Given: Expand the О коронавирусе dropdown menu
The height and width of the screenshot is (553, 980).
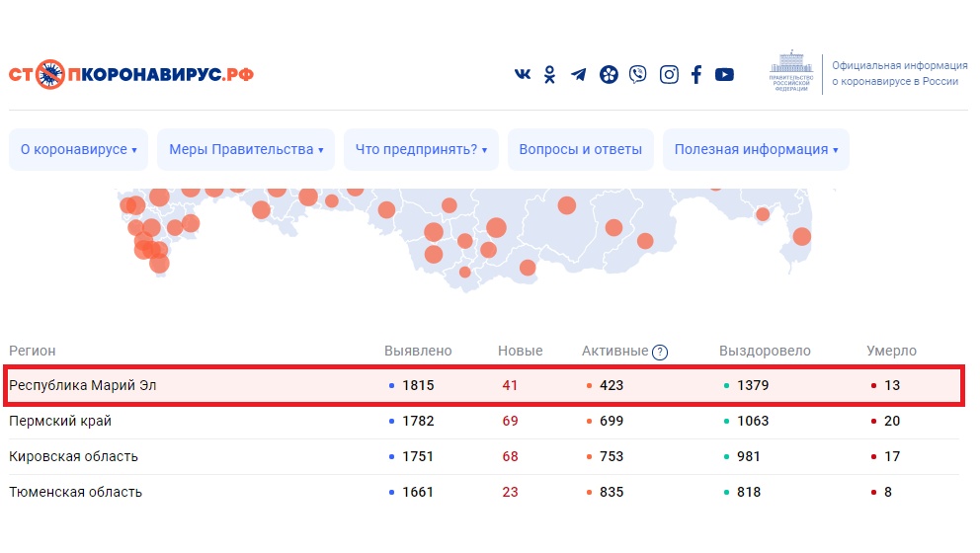Looking at the screenshot, I should click(x=79, y=150).
